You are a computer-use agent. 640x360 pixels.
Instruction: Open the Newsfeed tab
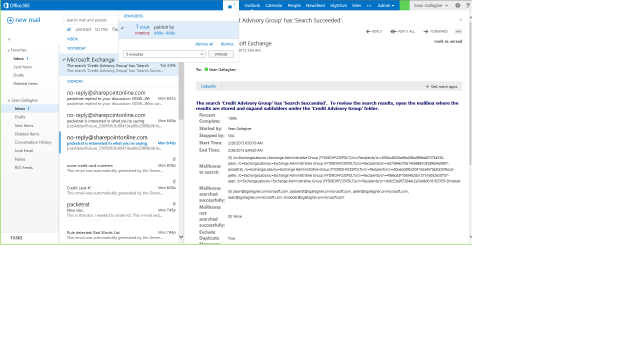point(315,6)
